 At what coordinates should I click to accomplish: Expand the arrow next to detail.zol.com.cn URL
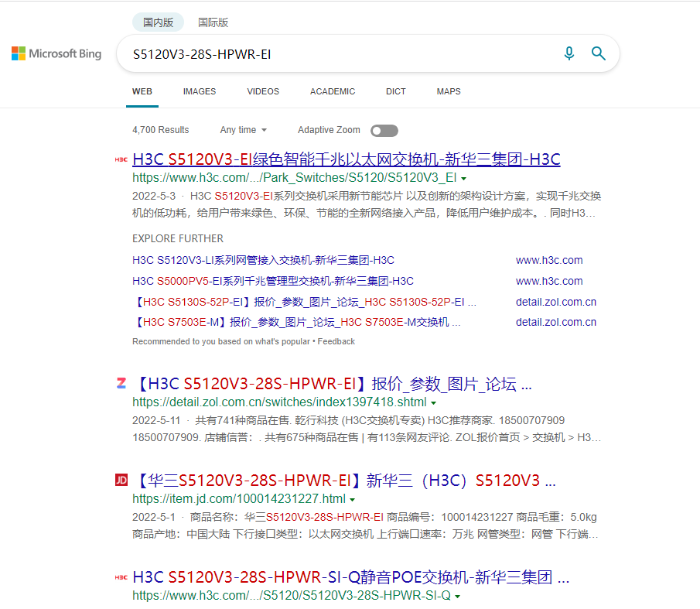(x=433, y=402)
